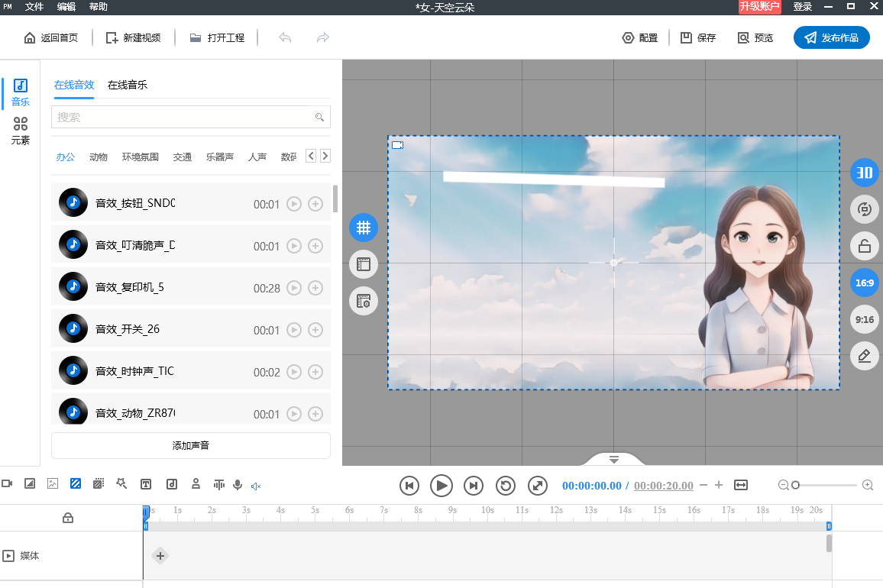Add media keyframe with plus diamond
Image resolution: width=883 pixels, height=588 pixels.
click(x=160, y=556)
